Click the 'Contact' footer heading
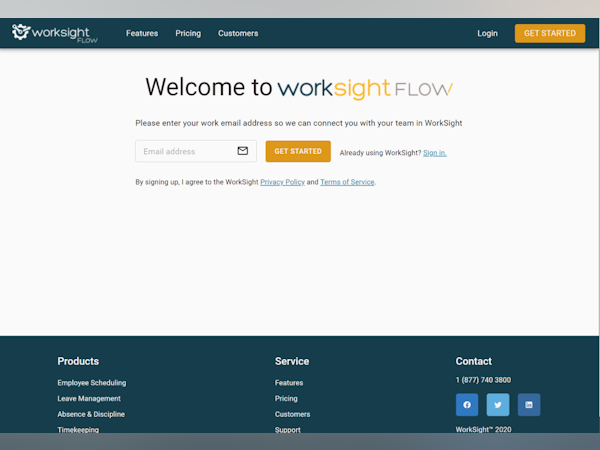 (474, 361)
